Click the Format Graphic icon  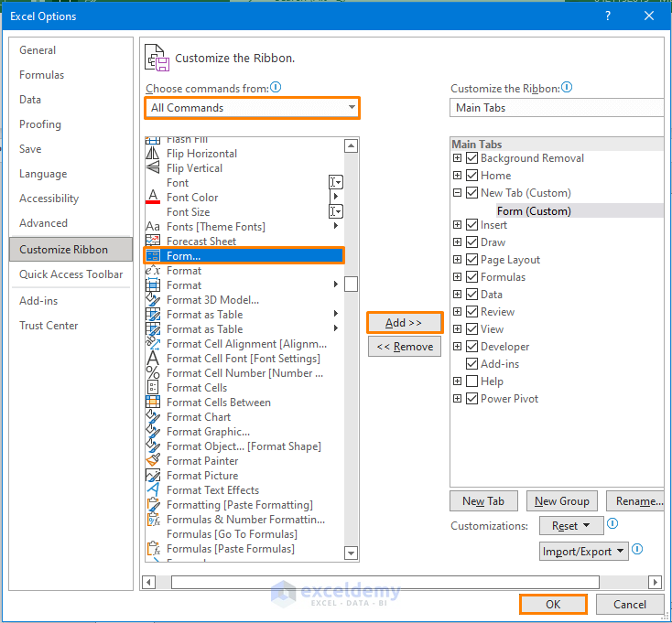153,431
